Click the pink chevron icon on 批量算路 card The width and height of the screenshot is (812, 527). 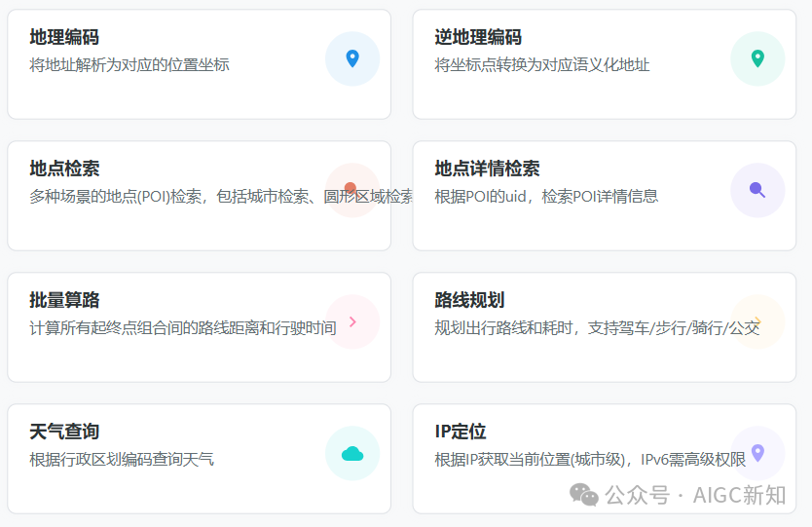(352, 321)
